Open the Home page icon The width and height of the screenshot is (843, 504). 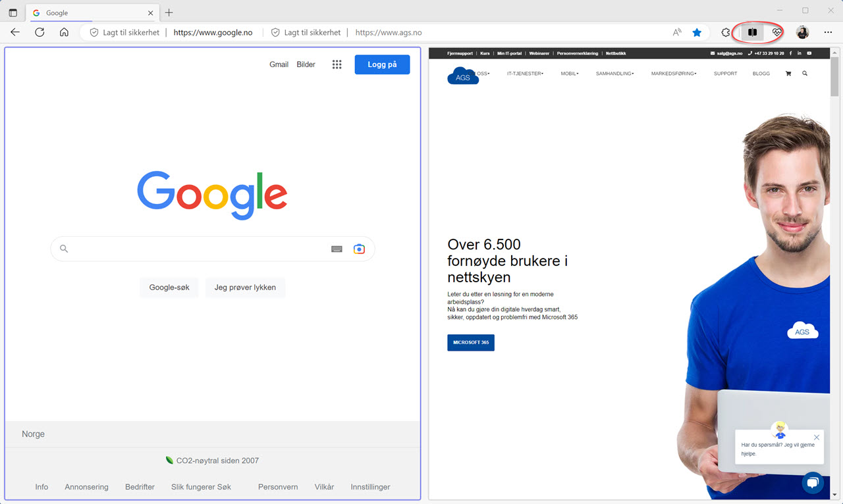[x=64, y=32]
